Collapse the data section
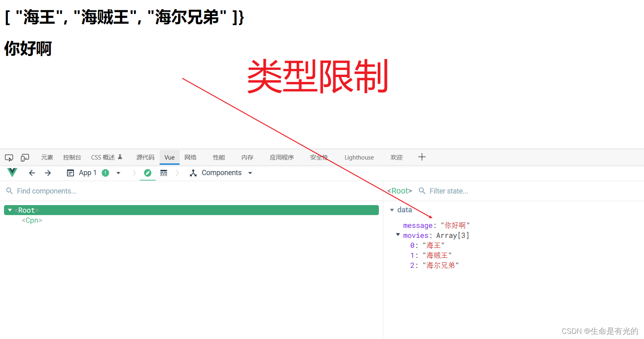This screenshot has width=644, height=339. (392, 210)
